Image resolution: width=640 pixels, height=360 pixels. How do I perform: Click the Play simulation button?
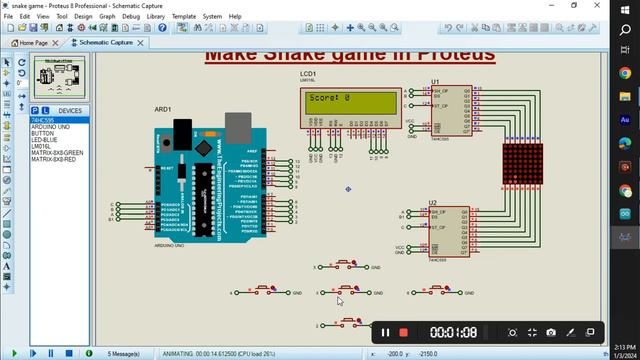[x=14, y=353]
